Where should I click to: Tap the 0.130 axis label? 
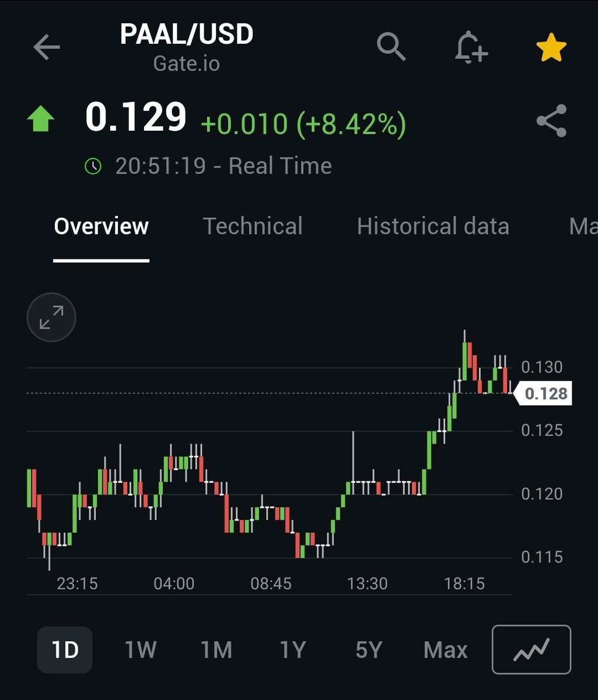point(542,367)
